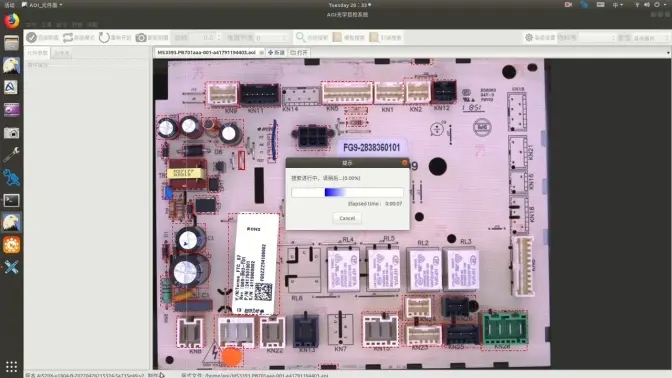Viewport: 672px width, 378px height.
Task: Click the RL3 relay on the board image
Action: (462, 269)
